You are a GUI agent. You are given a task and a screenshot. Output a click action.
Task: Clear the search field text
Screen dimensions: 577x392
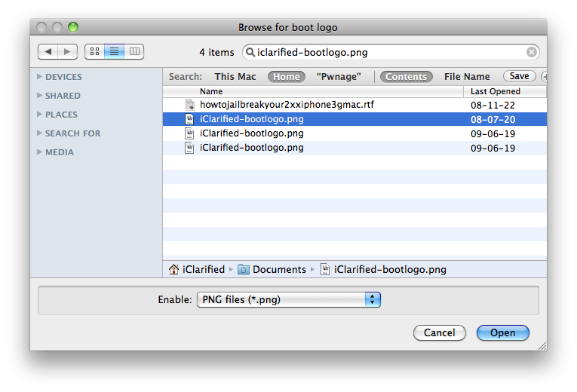pos(532,52)
